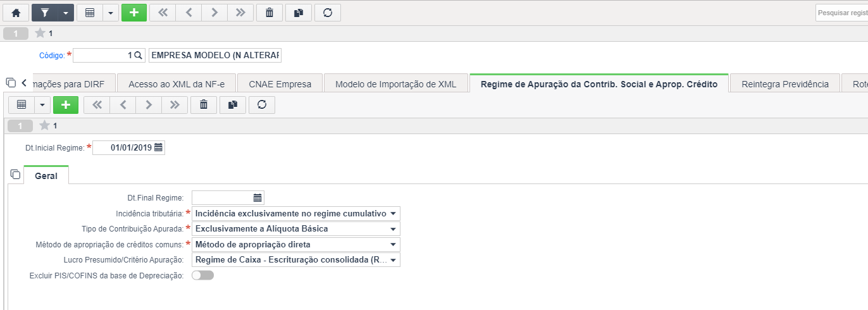Open Código lookup via magnifier icon
The image size is (868, 310).
pyautogui.click(x=139, y=56)
